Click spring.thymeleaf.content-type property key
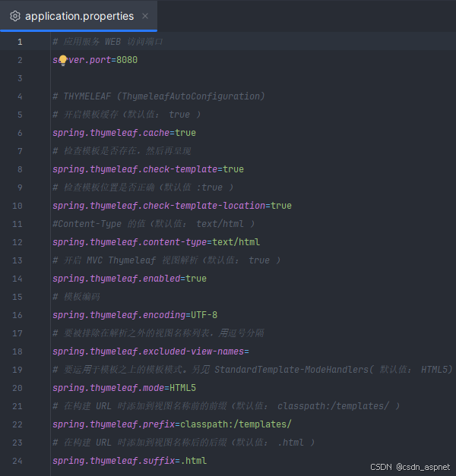 click(x=129, y=242)
